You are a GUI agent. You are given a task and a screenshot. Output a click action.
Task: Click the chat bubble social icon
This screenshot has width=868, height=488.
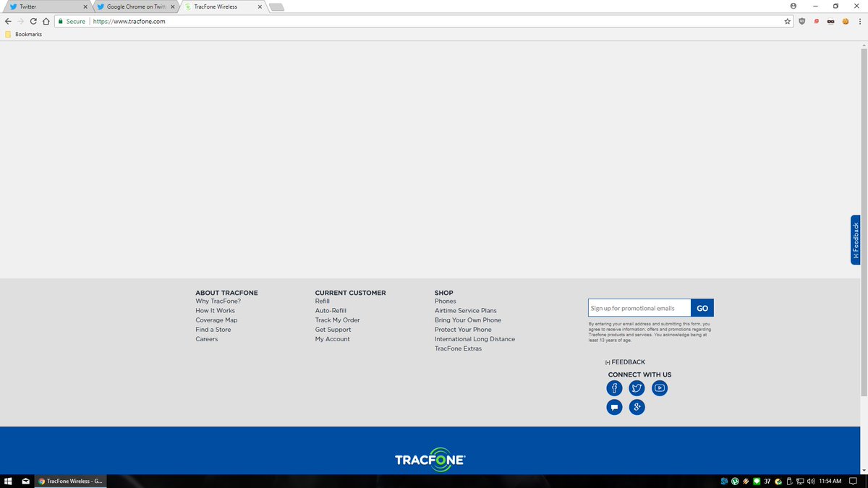click(614, 407)
